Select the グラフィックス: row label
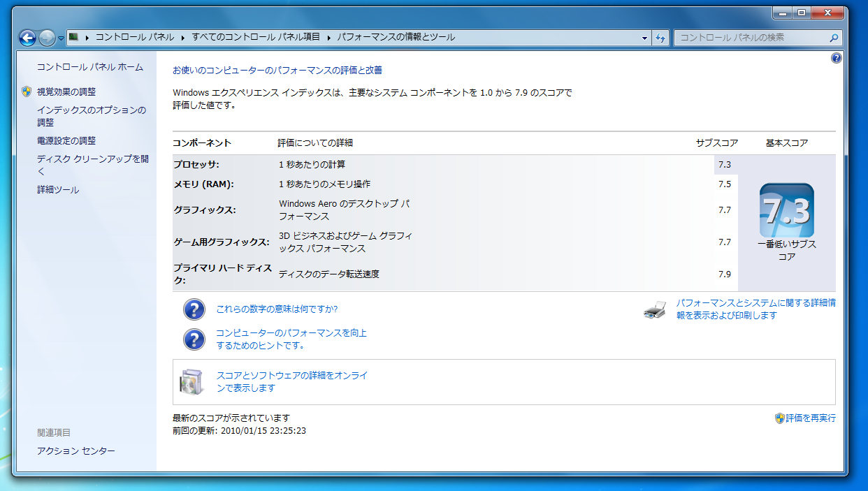Image resolution: width=868 pixels, height=491 pixels. coord(205,210)
